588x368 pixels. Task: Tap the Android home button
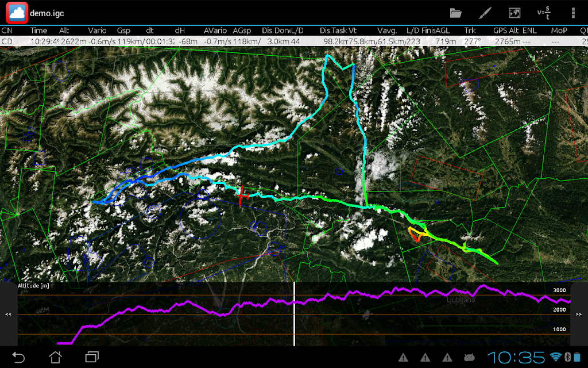[55, 356]
